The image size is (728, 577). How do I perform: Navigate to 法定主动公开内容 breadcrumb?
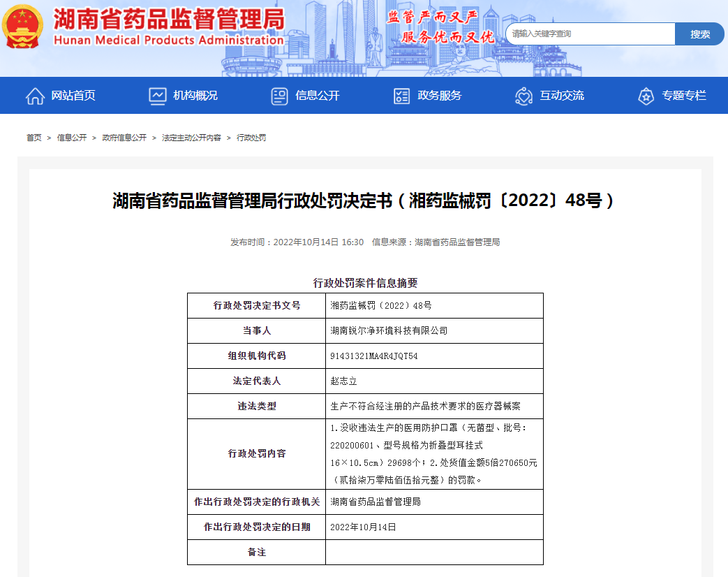coord(191,138)
